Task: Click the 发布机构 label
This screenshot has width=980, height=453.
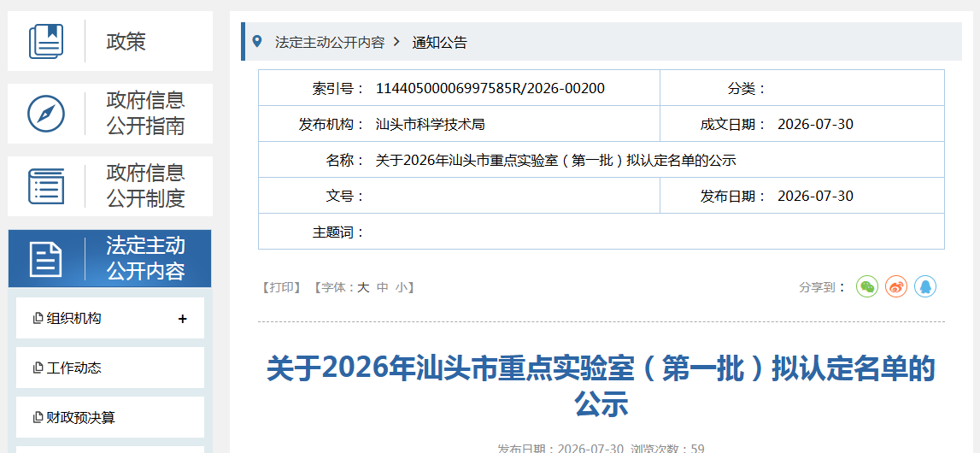Action: click(332, 124)
